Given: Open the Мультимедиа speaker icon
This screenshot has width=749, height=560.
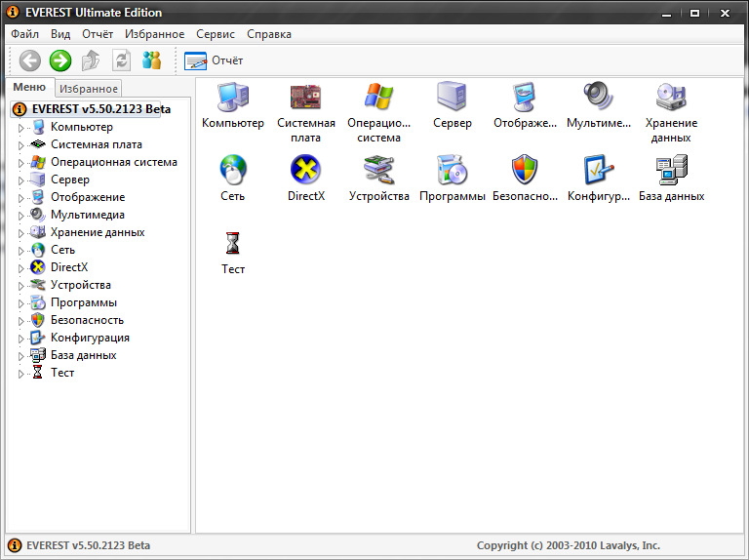Looking at the screenshot, I should click(x=598, y=96).
